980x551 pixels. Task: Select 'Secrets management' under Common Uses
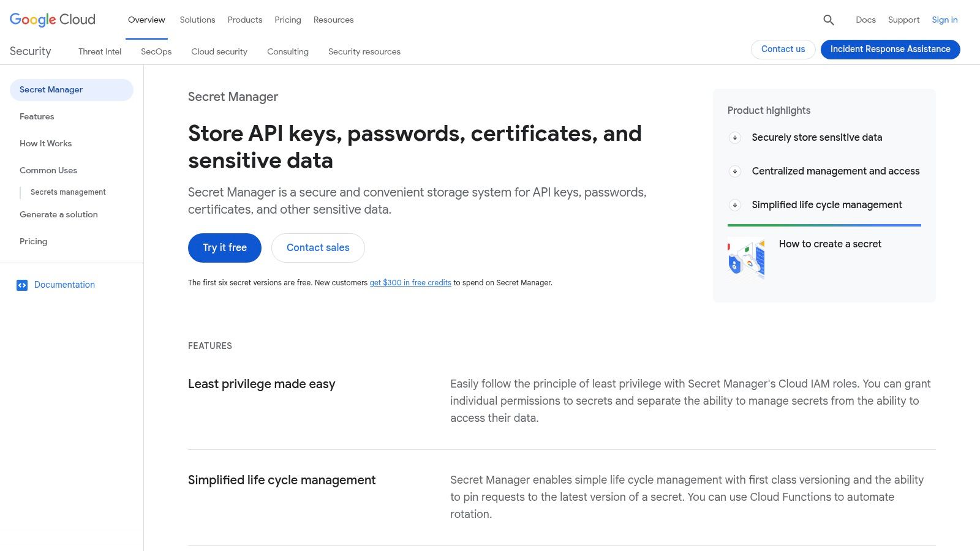pos(68,192)
